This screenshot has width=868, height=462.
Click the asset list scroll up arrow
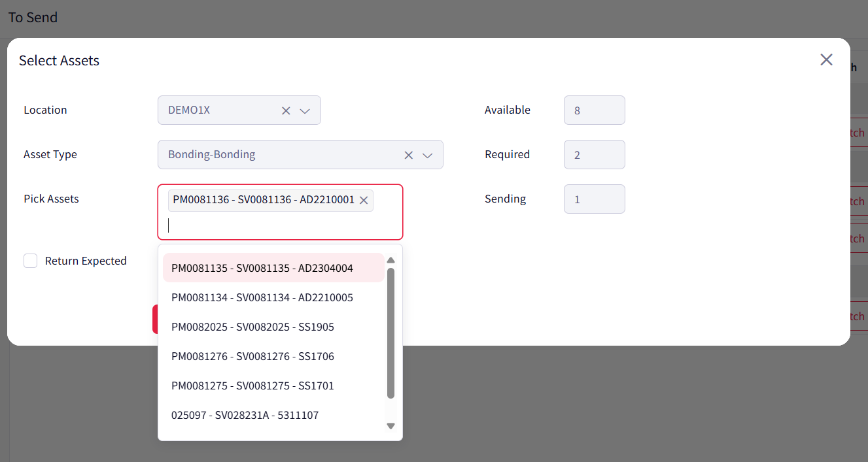click(x=391, y=260)
